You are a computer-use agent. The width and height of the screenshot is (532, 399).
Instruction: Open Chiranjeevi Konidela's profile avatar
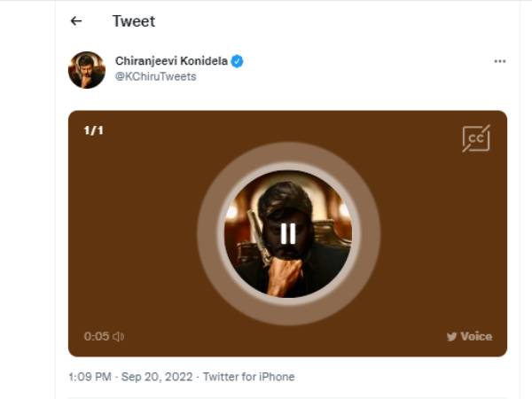[87, 70]
